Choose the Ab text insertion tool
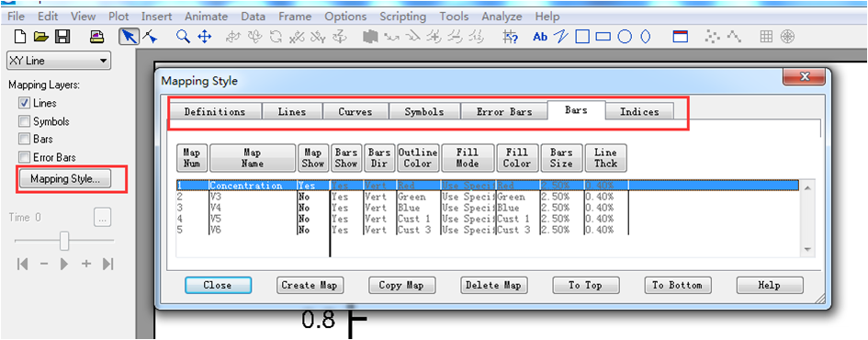Viewport: 868px width, 340px height. [x=540, y=37]
